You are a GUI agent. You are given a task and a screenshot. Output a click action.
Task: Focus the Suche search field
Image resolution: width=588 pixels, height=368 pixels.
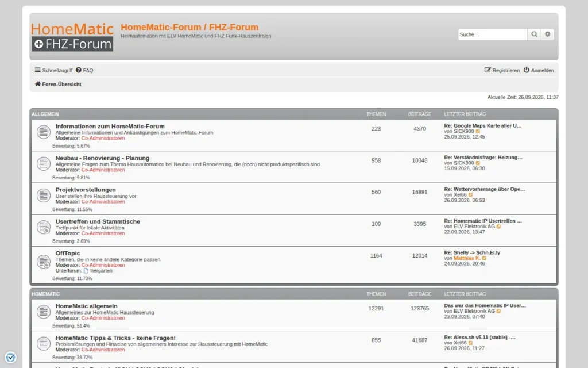coord(492,34)
